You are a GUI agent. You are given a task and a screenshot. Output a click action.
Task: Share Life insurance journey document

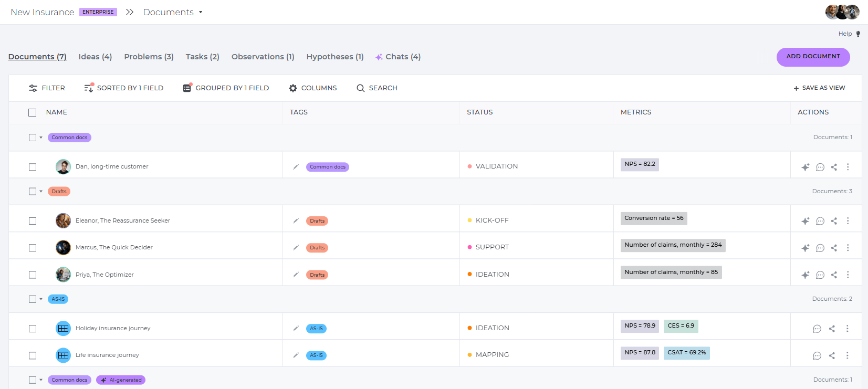tap(832, 355)
